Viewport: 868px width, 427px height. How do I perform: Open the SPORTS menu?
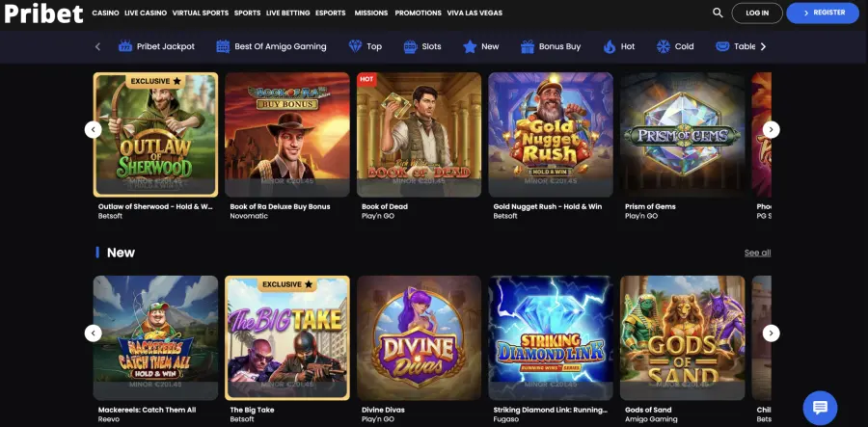248,13
